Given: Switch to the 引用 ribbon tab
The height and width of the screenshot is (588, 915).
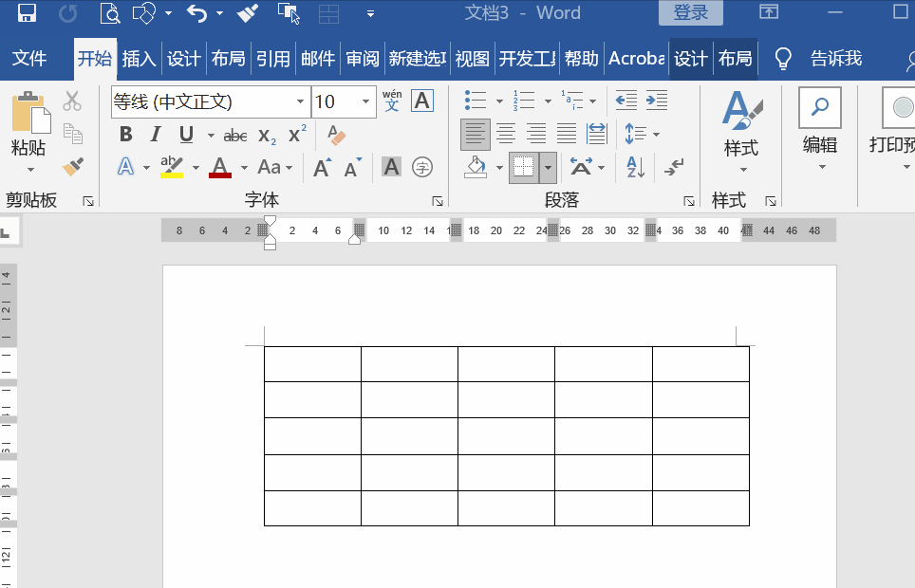Looking at the screenshot, I should (273, 59).
